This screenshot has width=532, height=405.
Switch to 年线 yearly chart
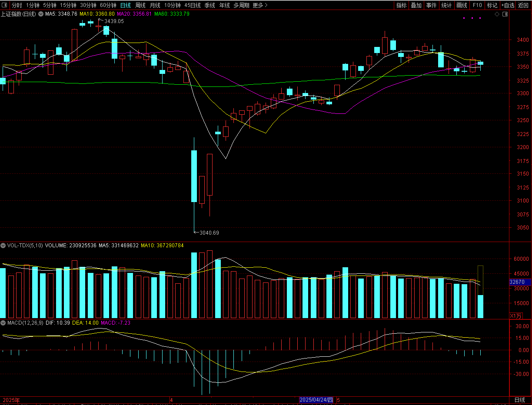coord(225,5)
